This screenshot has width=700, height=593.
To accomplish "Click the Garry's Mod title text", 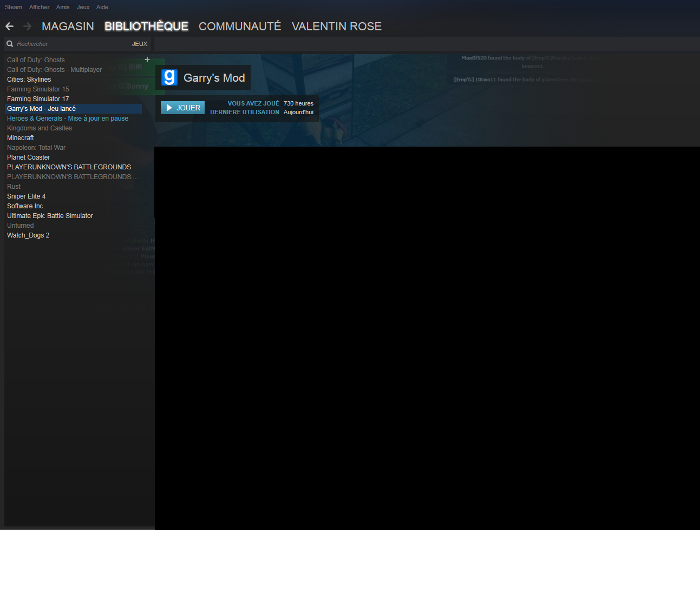I will (x=214, y=78).
